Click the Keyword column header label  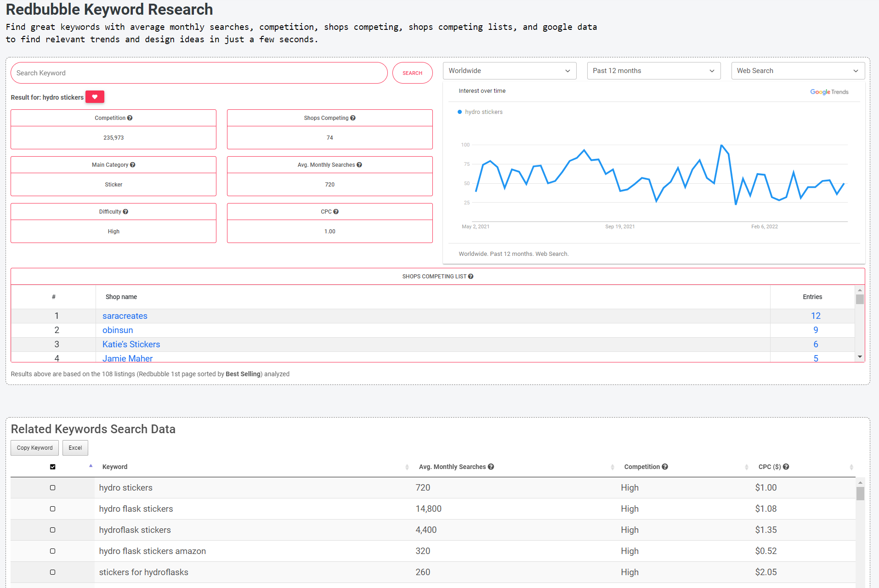pyautogui.click(x=115, y=467)
